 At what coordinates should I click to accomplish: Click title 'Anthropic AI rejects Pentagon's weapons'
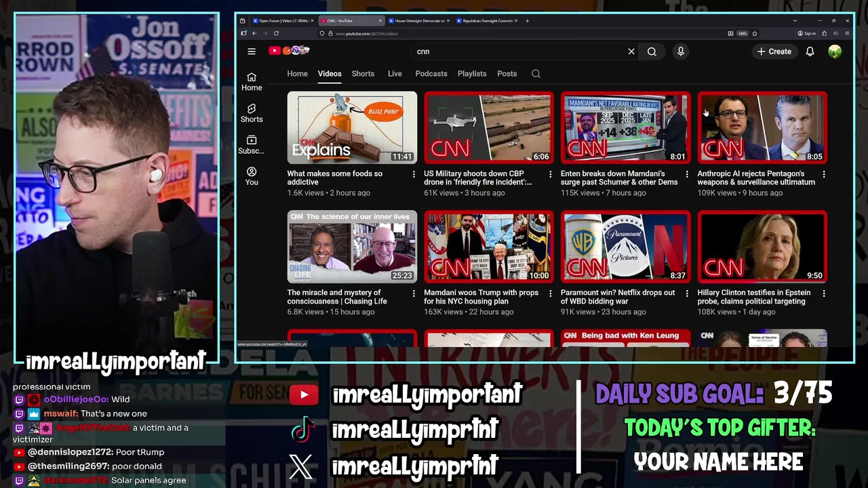tap(756, 178)
